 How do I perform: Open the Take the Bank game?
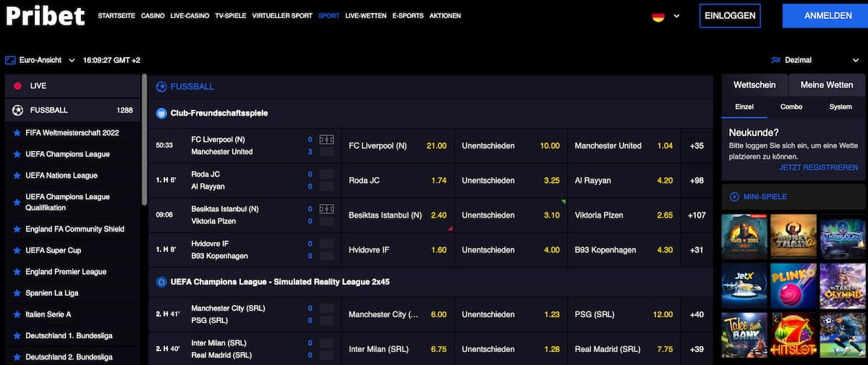pyautogui.click(x=744, y=335)
